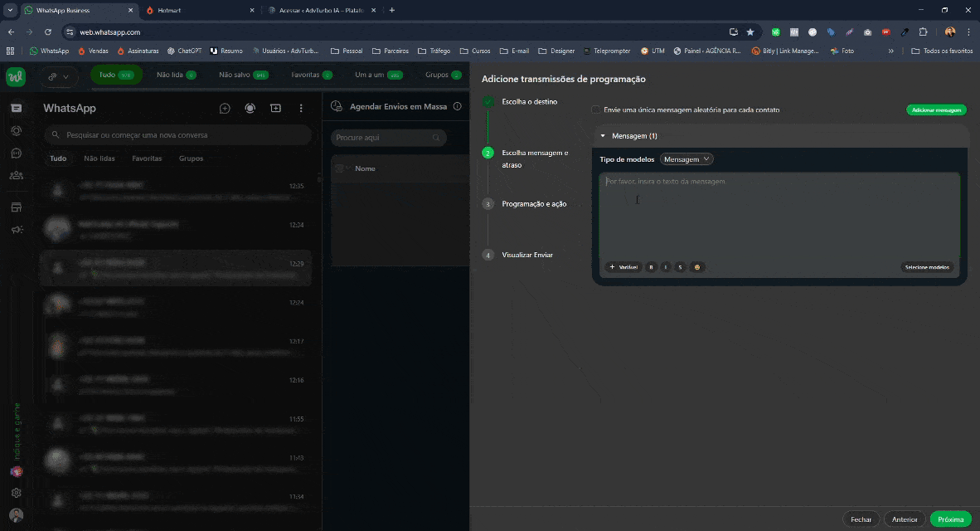Open the emoji picker in message editor
The image size is (980, 531).
(696, 267)
